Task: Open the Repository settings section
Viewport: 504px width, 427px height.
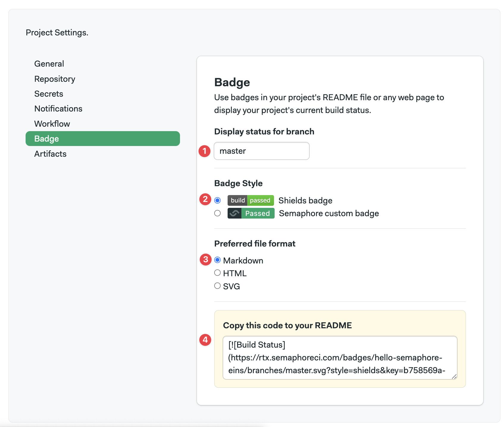Action: (55, 79)
